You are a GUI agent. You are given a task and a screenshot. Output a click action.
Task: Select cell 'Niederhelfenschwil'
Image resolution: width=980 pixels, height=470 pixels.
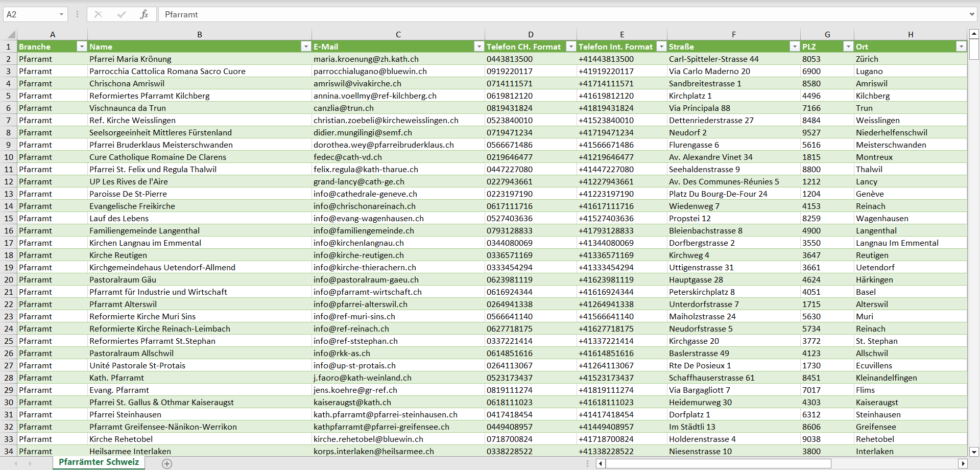(911, 132)
